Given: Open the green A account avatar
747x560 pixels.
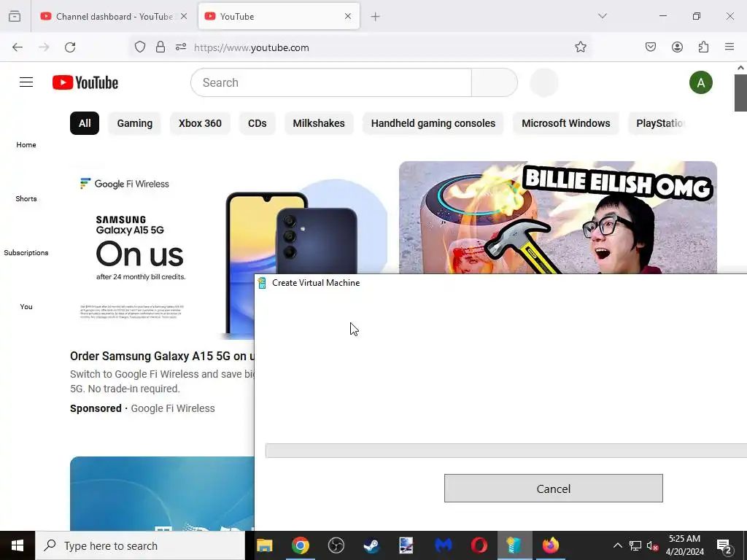Looking at the screenshot, I should [x=701, y=82].
